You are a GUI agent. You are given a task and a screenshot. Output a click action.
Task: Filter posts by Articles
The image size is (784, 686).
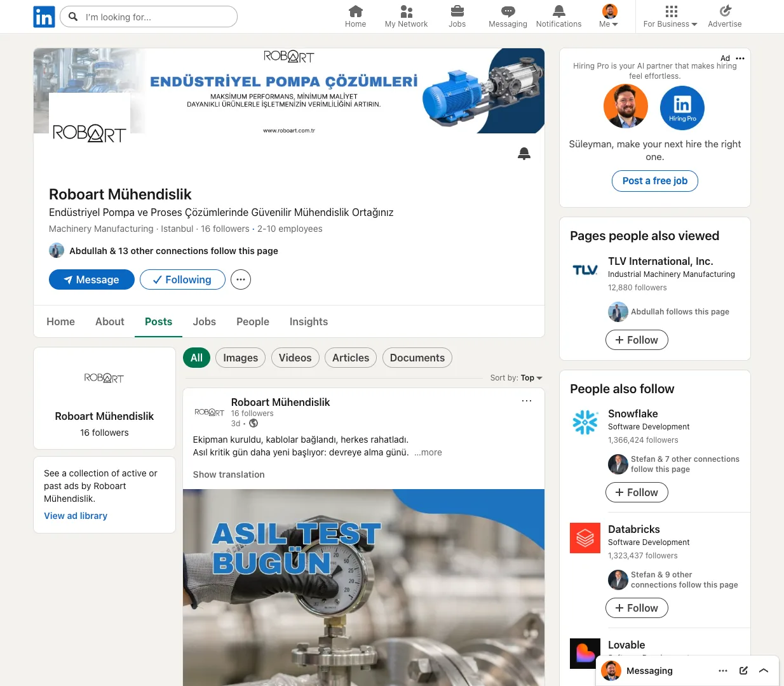(x=351, y=358)
